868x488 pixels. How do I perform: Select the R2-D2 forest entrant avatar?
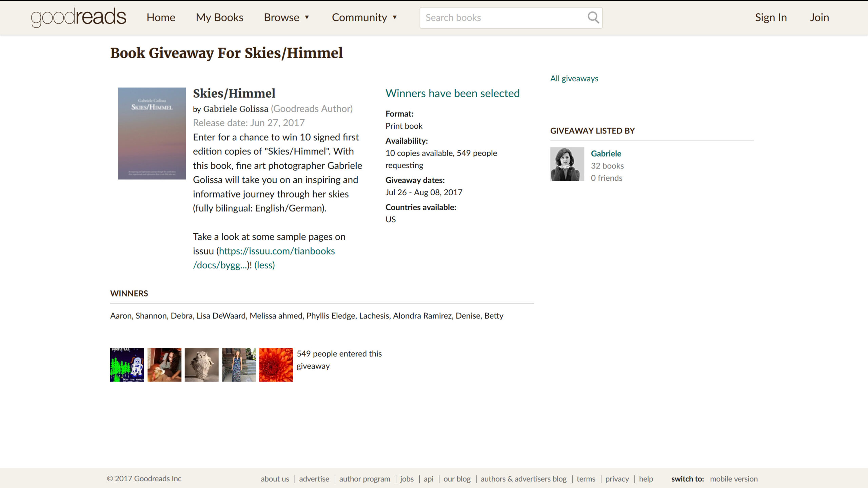(x=127, y=365)
